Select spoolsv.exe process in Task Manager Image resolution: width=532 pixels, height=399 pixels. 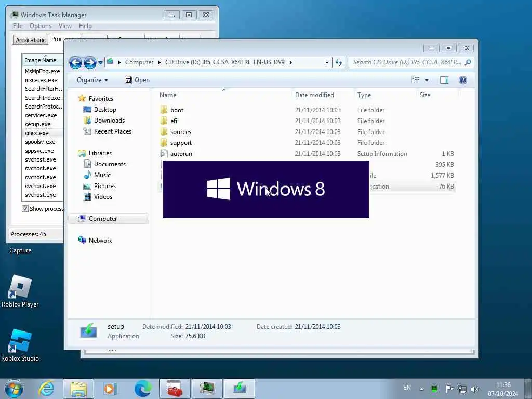[x=40, y=142]
